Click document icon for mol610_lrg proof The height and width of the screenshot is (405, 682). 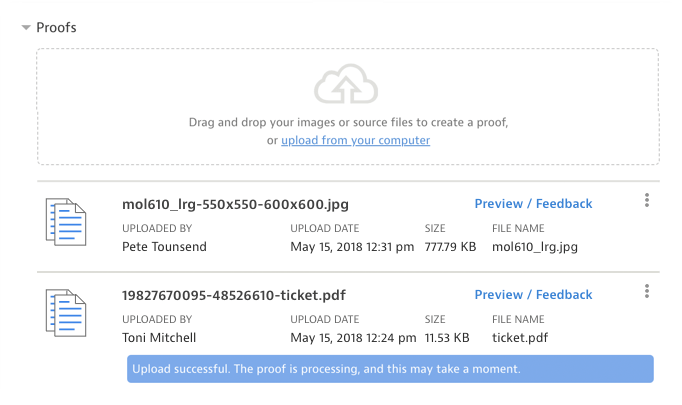tap(66, 224)
